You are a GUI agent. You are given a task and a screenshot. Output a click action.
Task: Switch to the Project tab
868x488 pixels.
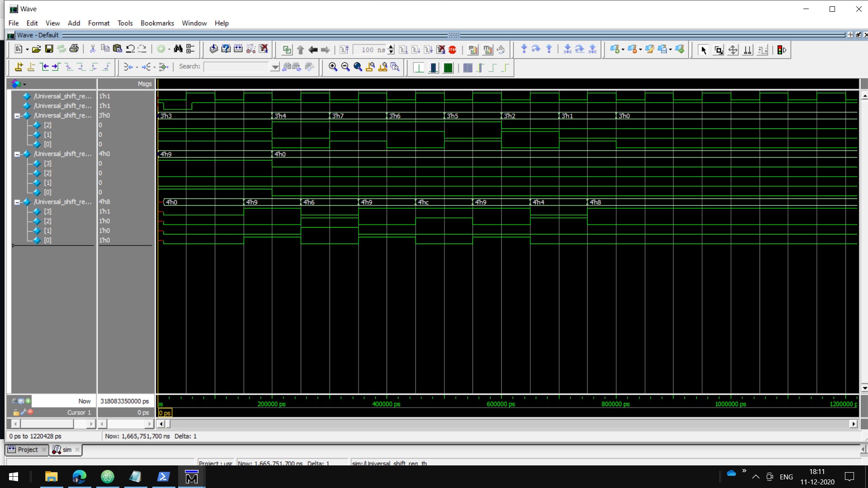[x=27, y=450]
